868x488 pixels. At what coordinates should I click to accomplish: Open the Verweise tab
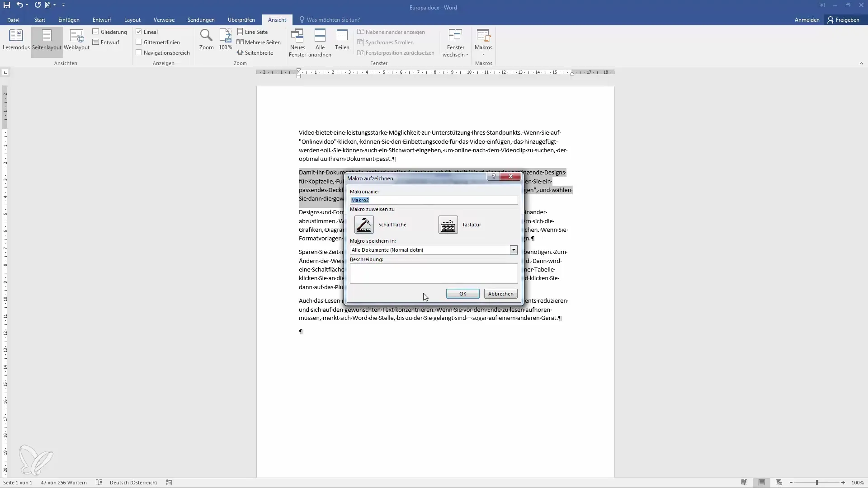(x=164, y=20)
